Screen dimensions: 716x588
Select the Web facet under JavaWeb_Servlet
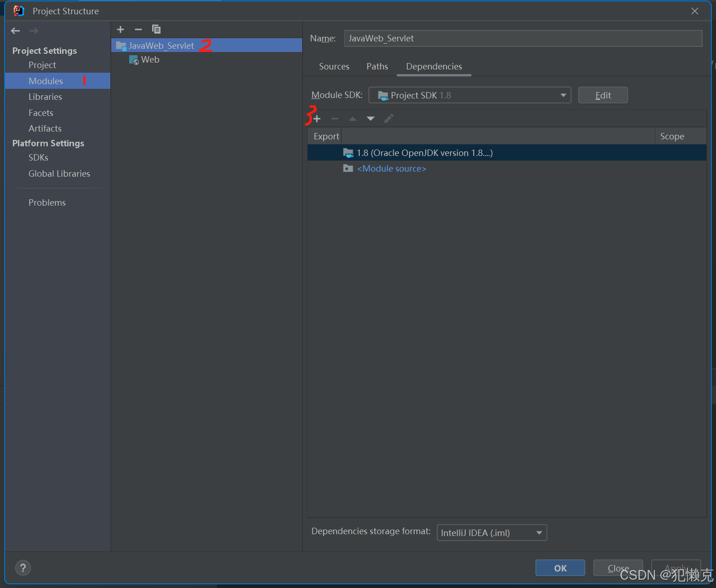point(150,59)
